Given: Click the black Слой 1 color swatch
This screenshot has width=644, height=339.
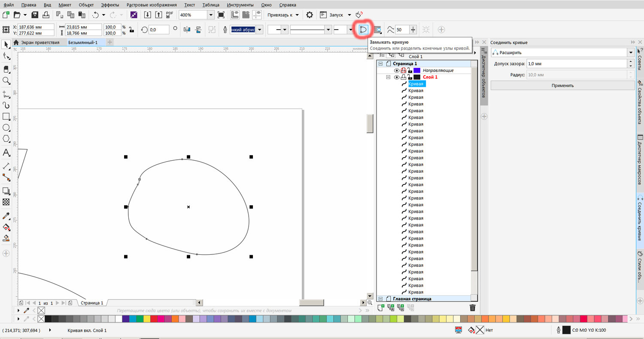Looking at the screenshot, I should coord(417,77).
